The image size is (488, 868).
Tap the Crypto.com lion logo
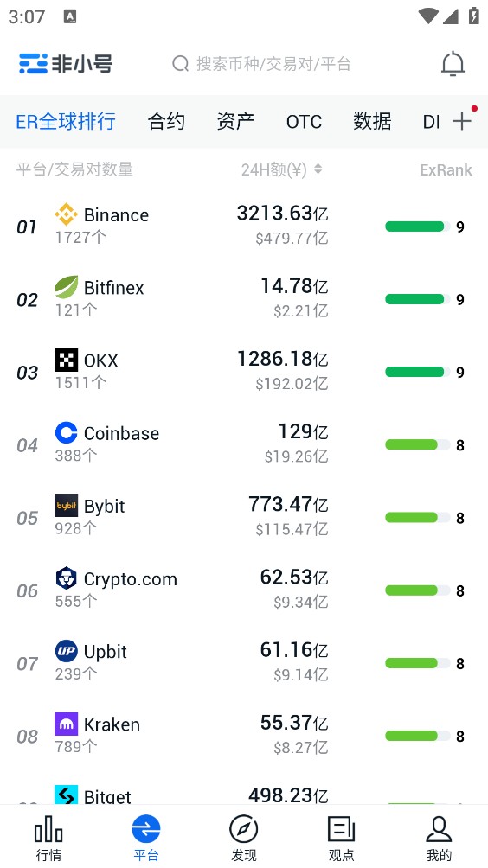click(66, 578)
